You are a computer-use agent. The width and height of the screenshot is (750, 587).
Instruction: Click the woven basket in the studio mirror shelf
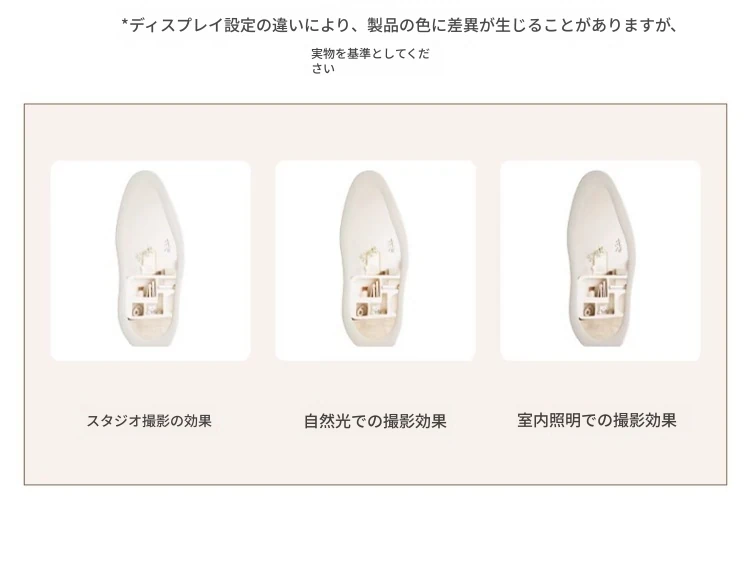(x=137, y=310)
